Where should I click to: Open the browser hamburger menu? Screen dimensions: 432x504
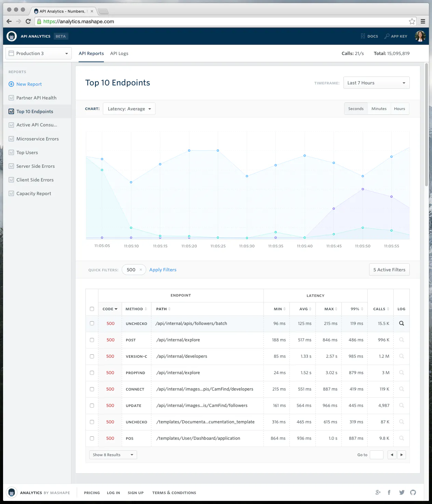pyautogui.click(x=423, y=21)
